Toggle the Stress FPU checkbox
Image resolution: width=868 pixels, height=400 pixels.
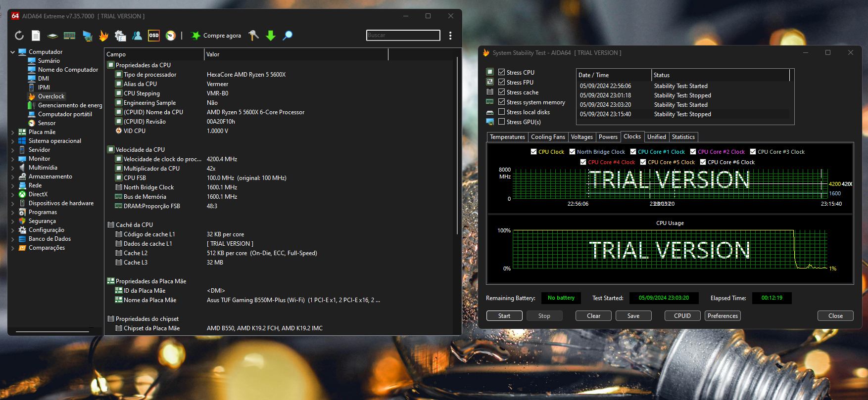[x=501, y=82]
